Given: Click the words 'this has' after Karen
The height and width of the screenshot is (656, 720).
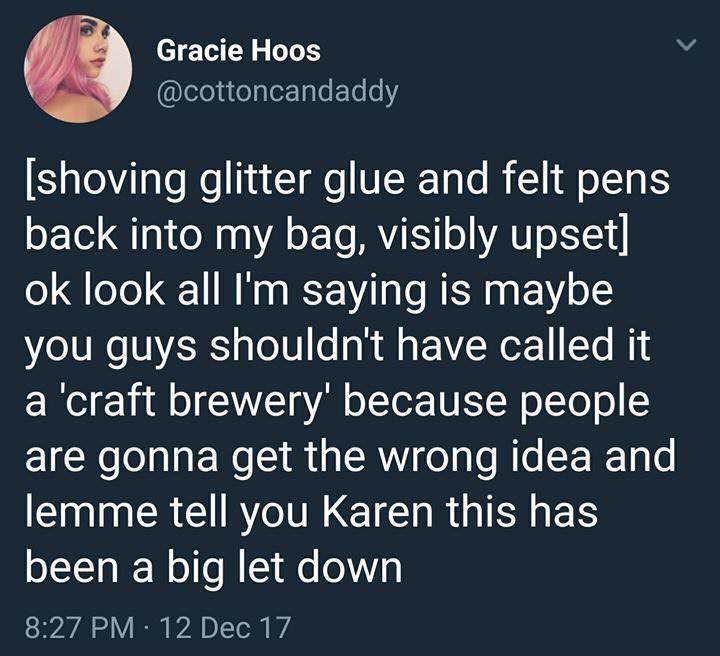Looking at the screenshot, I should 522,510.
